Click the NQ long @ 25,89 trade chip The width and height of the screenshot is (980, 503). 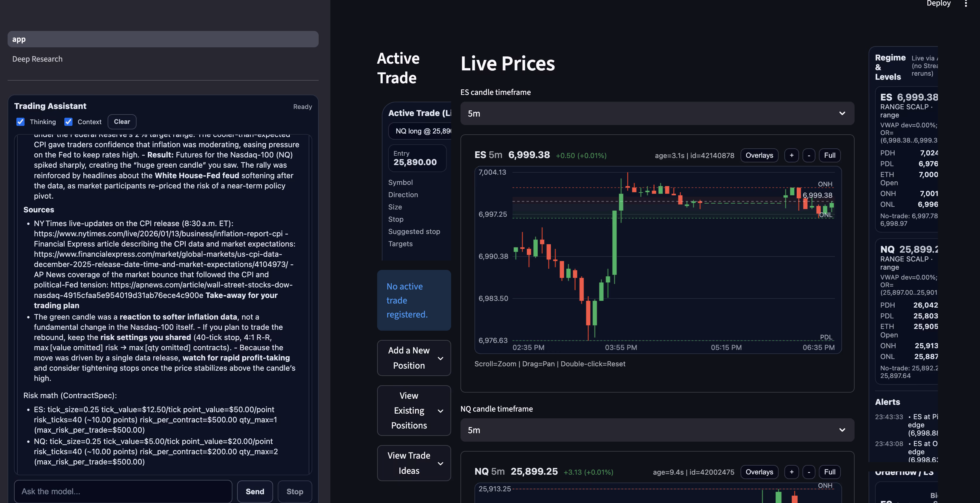pyautogui.click(x=420, y=131)
